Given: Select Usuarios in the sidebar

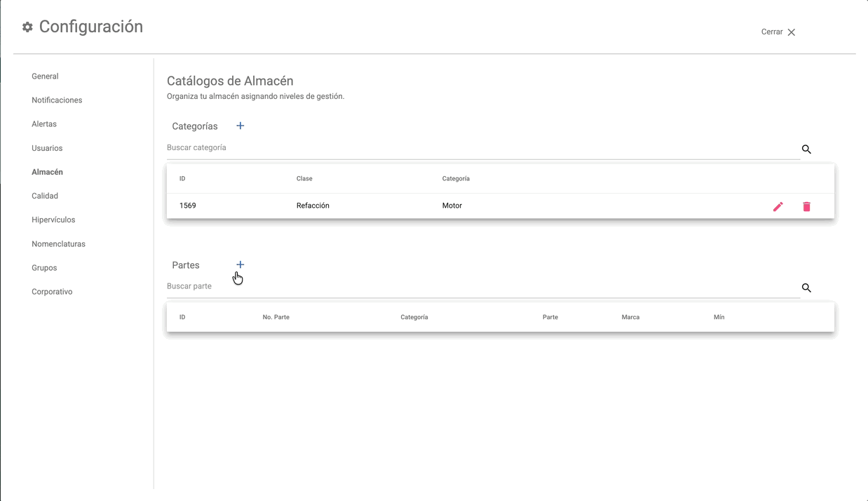Looking at the screenshot, I should (47, 148).
